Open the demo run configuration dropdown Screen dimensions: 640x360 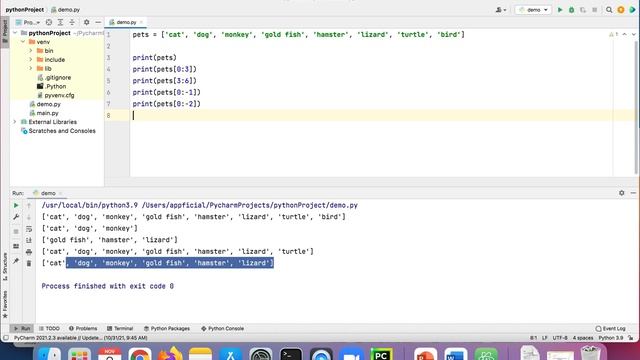click(533, 10)
